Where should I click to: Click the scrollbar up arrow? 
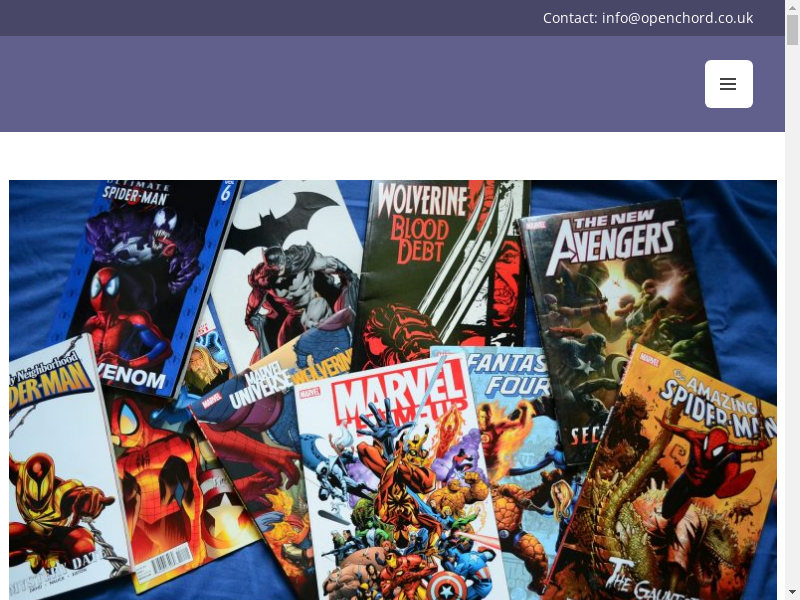point(792,7)
